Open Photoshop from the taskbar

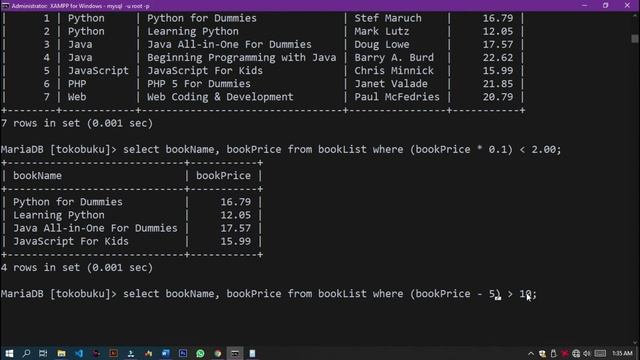click(x=183, y=353)
